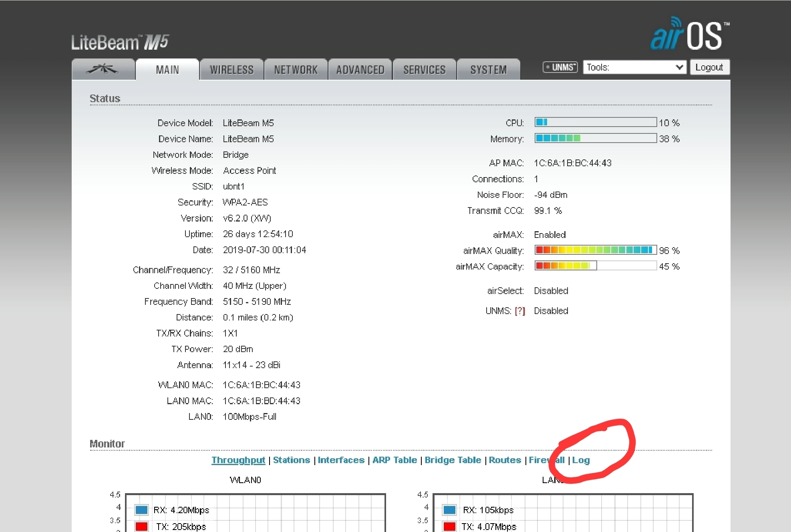The image size is (791, 532).
Task: Click the UNMS help question mark
Action: [x=520, y=311]
